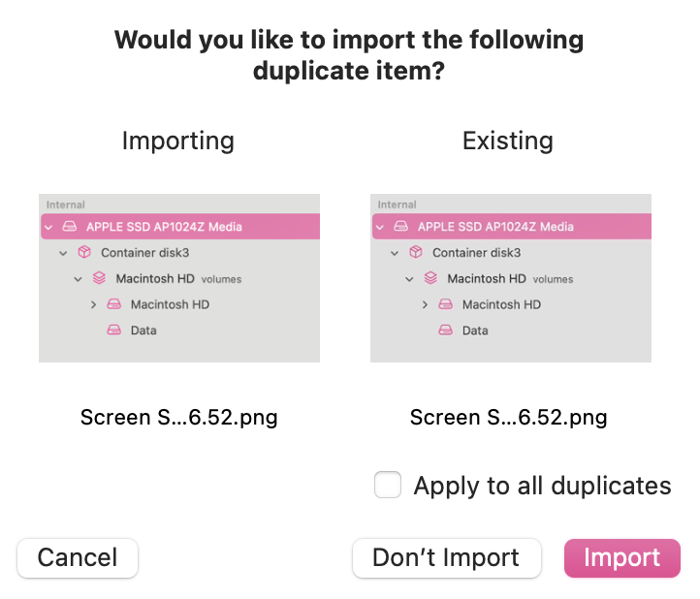Viewport: 700px width, 599px height.
Task: Select the Existing preview thumbnail
Action: pos(510,278)
